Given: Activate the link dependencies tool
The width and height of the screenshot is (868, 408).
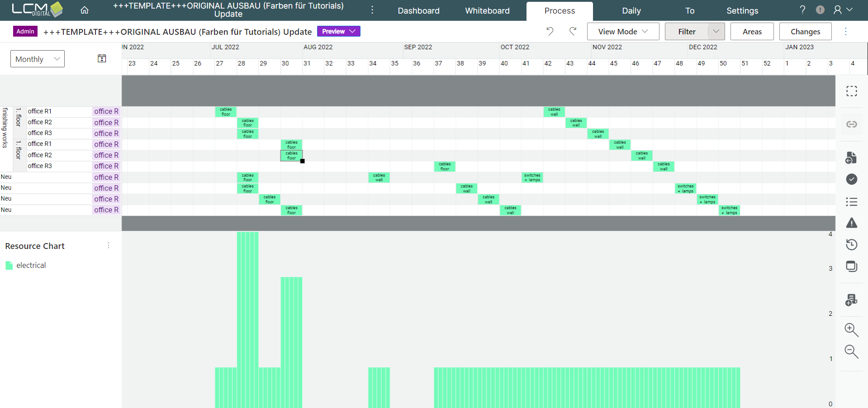Looking at the screenshot, I should pyautogui.click(x=852, y=124).
